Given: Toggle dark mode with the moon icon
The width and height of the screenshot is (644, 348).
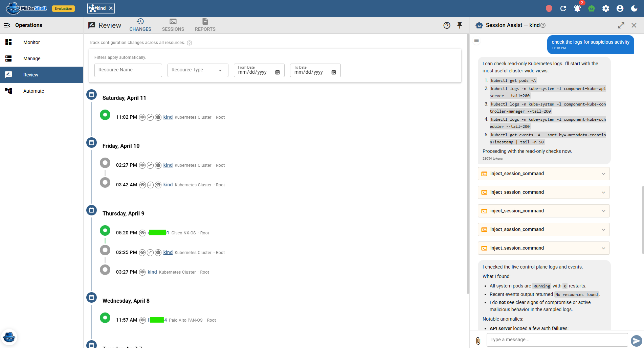Looking at the screenshot, I should click(x=634, y=8).
